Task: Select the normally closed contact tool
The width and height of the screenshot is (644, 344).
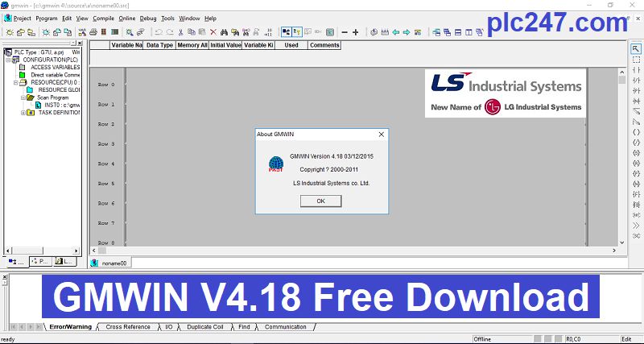Action: pyautogui.click(x=636, y=80)
